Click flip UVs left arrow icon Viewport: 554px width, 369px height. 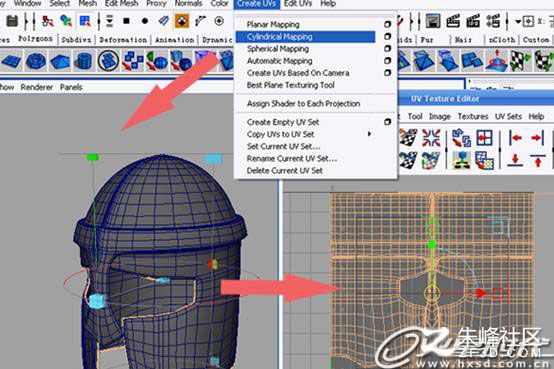[x=515, y=137]
